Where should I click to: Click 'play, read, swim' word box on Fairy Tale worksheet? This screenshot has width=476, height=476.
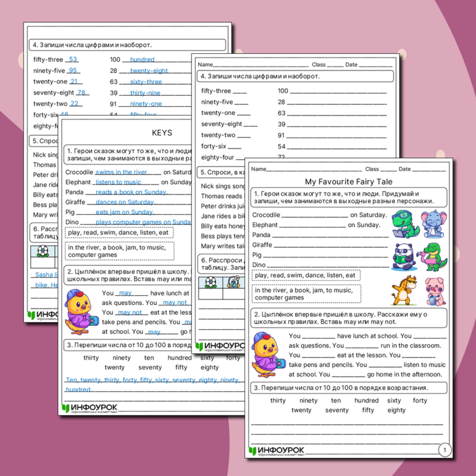pyautogui.click(x=306, y=275)
